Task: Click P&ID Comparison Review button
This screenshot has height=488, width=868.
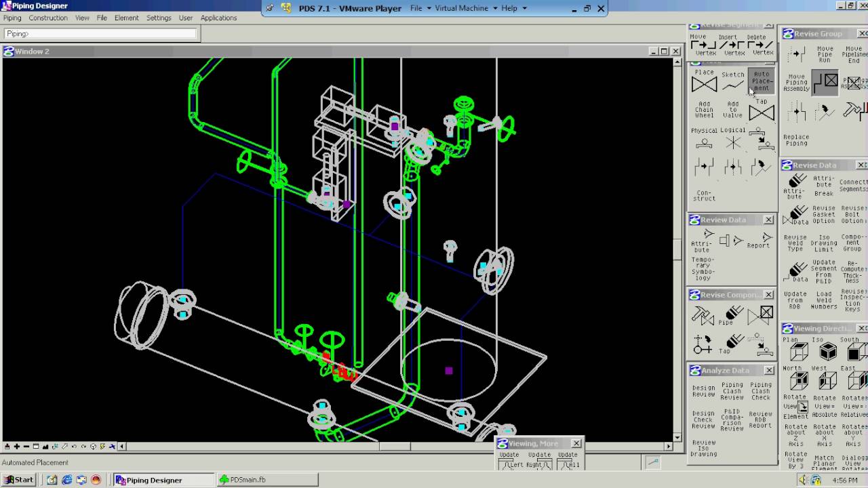Action: (x=732, y=420)
